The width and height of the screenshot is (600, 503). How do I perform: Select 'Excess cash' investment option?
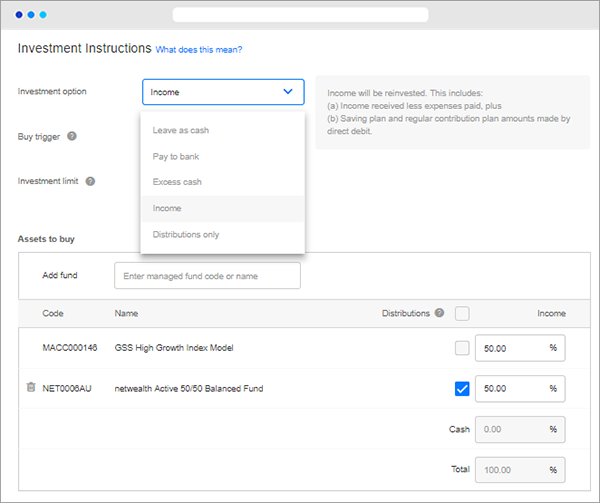click(x=177, y=182)
